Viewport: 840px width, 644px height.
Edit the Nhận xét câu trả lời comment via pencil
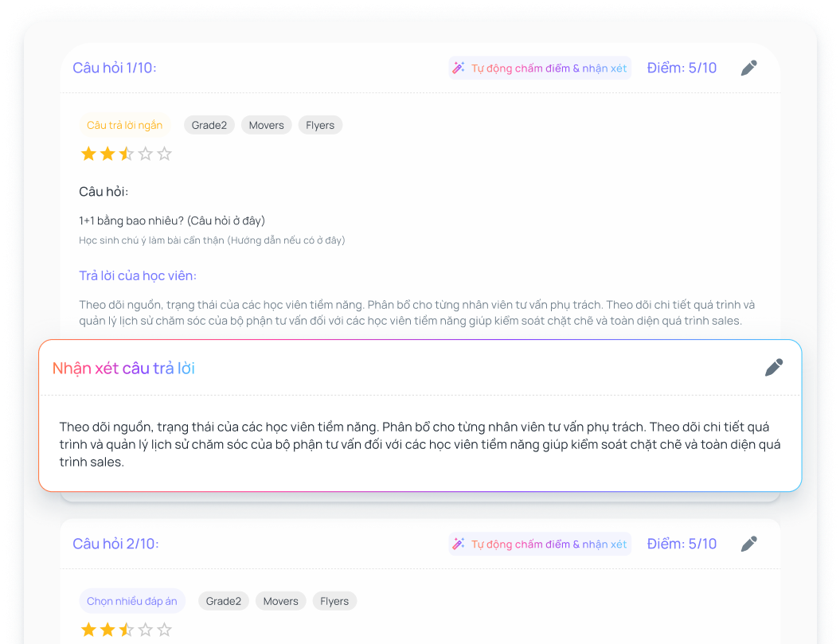tap(773, 368)
